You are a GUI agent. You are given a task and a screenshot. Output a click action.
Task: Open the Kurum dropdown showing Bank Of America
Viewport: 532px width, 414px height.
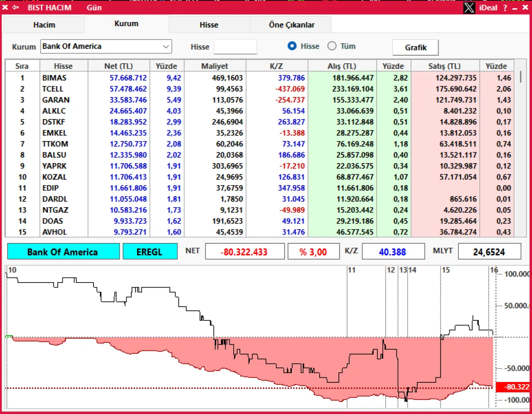[106, 47]
